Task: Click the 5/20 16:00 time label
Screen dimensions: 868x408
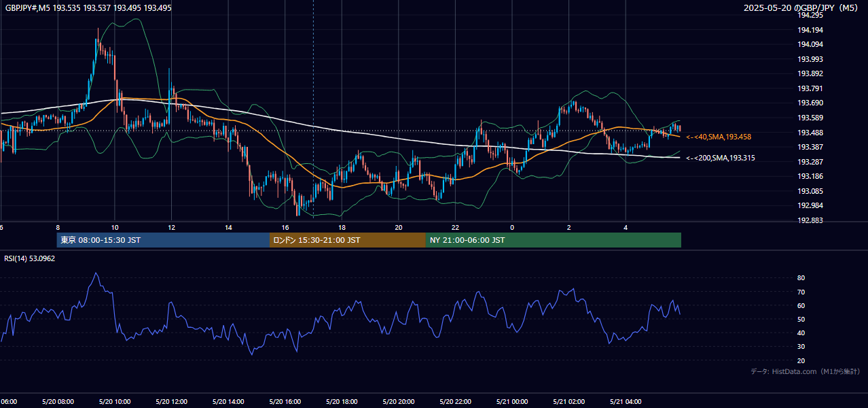Action: 285,401
